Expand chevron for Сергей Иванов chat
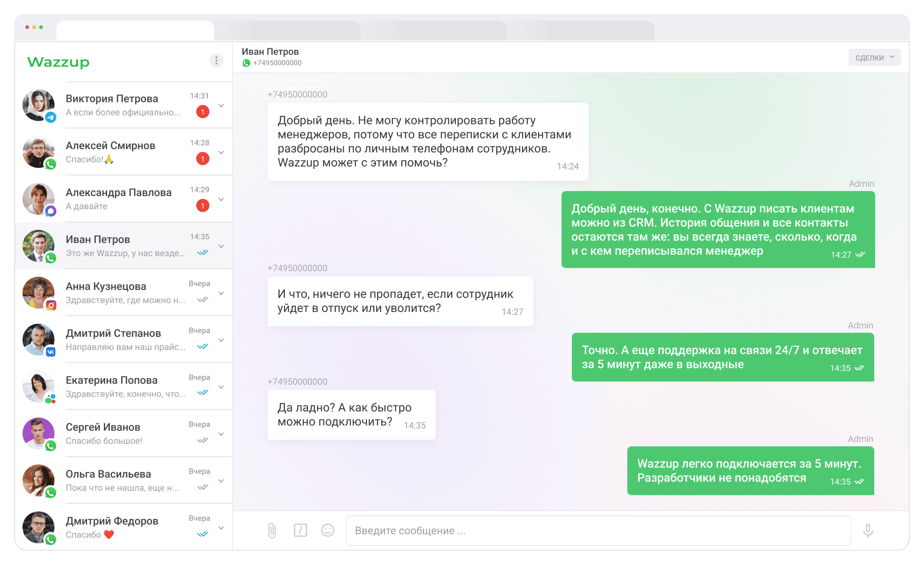Screen dimensions: 924x565 point(221,434)
